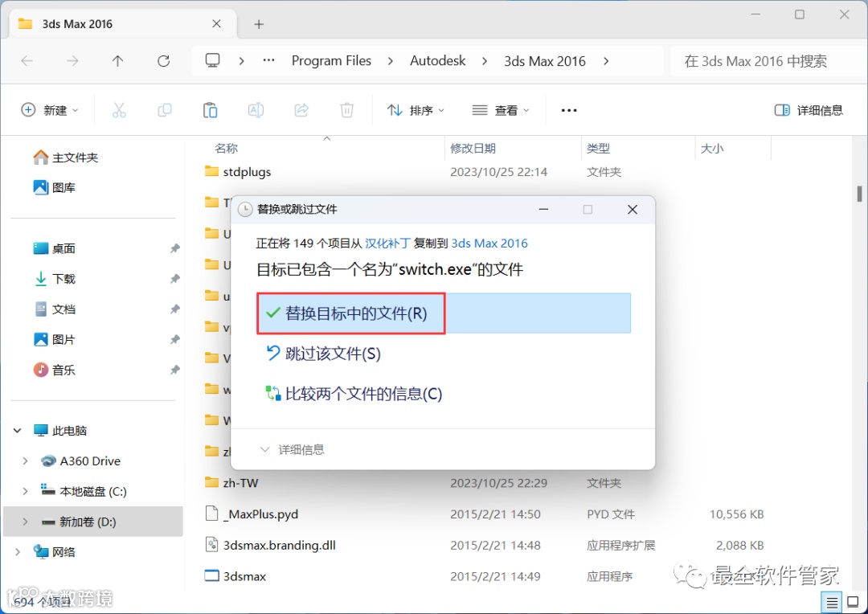The height and width of the screenshot is (614, 868).
Task: Click the 汉化补丁 source link in dialog
Action: click(387, 243)
